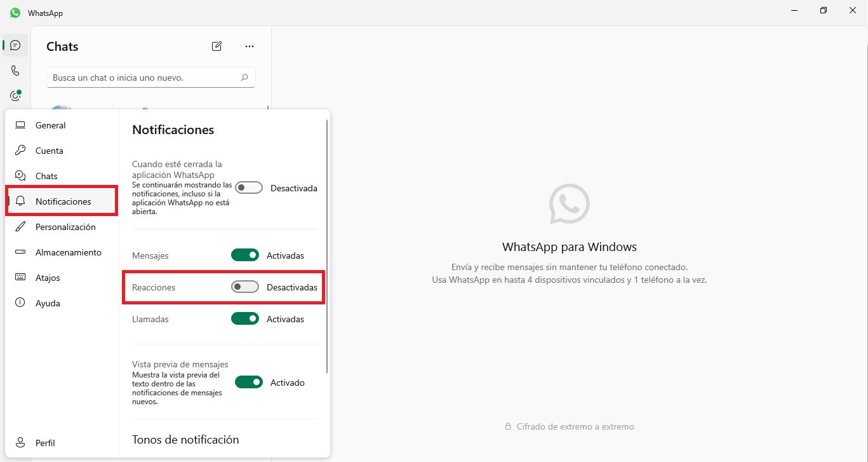The height and width of the screenshot is (462, 868).
Task: Start a new chat with compose icon
Action: point(217,46)
